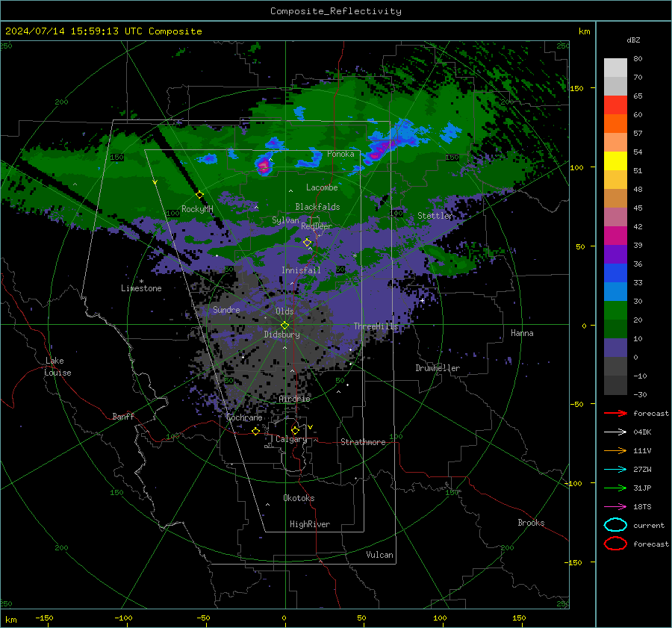Click the Sundre town label
This screenshot has height=628, width=672.
[226, 309]
